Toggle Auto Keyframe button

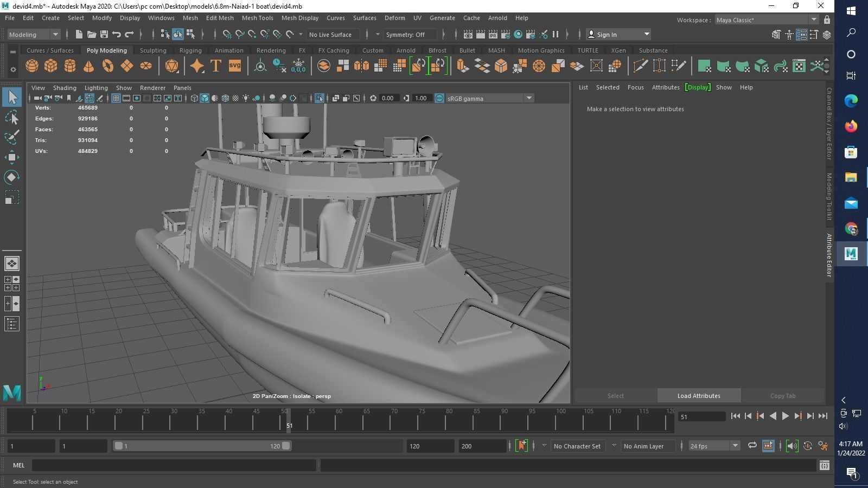click(x=808, y=446)
